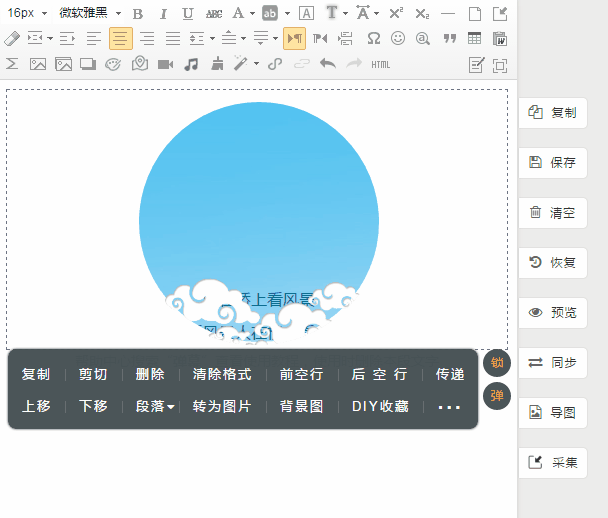This screenshot has width=608, height=518.
Task: Select 清除格式 in the floating menu
Action: click(222, 374)
